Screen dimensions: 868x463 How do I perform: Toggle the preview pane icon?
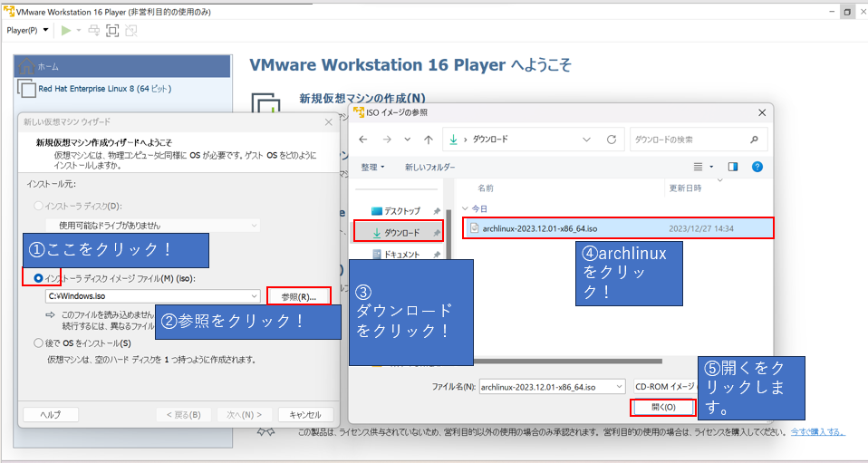733,167
